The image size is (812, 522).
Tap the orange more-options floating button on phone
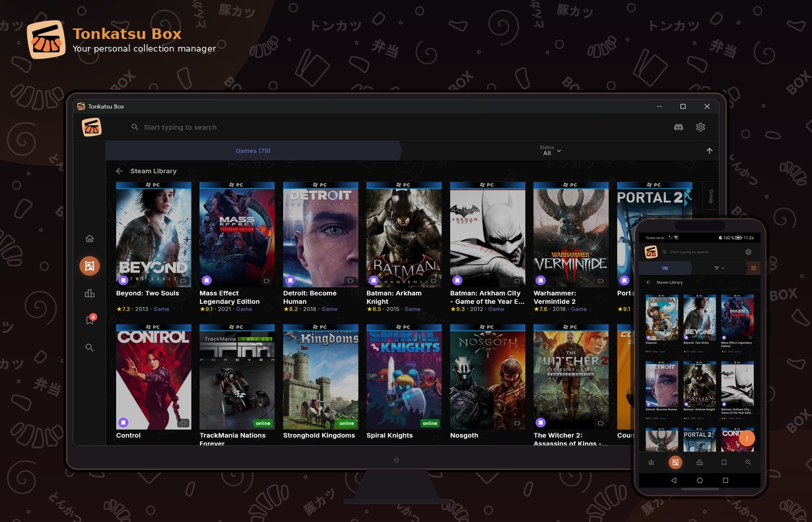747,437
